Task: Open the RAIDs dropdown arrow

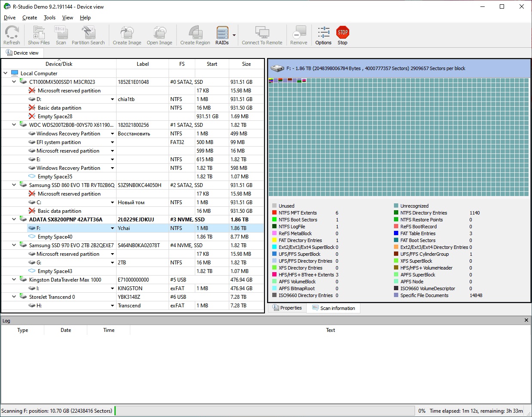Action: coord(234,35)
